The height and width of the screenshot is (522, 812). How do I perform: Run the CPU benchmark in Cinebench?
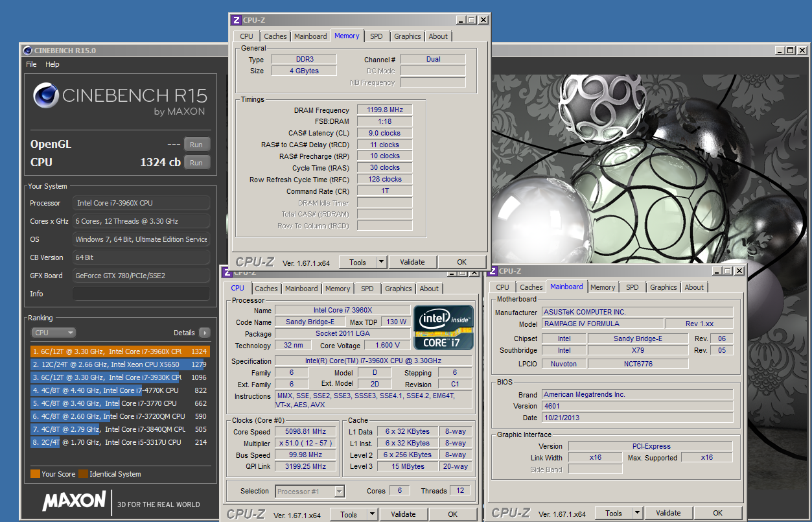click(197, 163)
